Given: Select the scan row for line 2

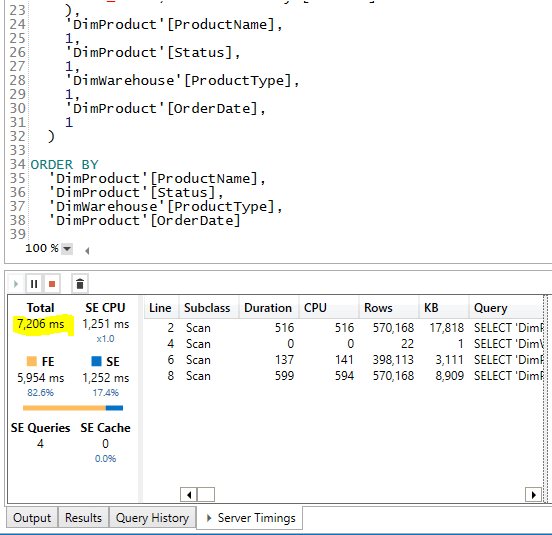Looking at the screenshot, I should [x=344, y=328].
